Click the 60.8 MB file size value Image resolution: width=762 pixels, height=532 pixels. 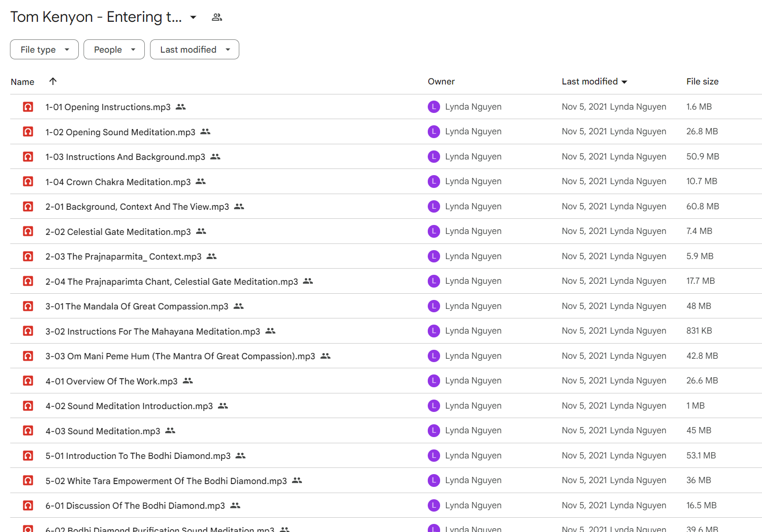pyautogui.click(x=703, y=206)
